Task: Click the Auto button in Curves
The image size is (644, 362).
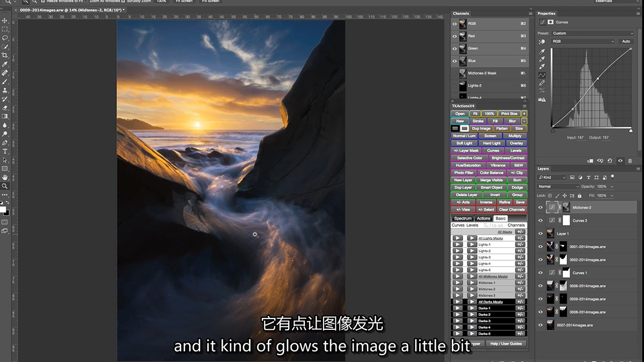Action: 626,41
